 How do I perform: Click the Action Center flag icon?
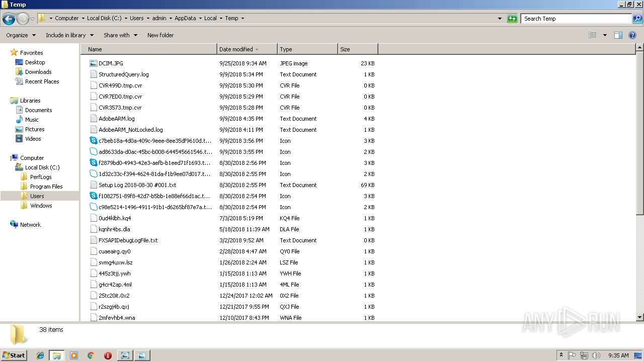[572, 355]
